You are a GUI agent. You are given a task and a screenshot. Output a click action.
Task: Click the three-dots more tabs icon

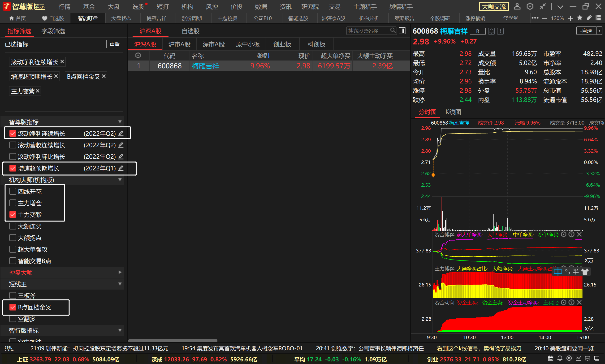535,18
